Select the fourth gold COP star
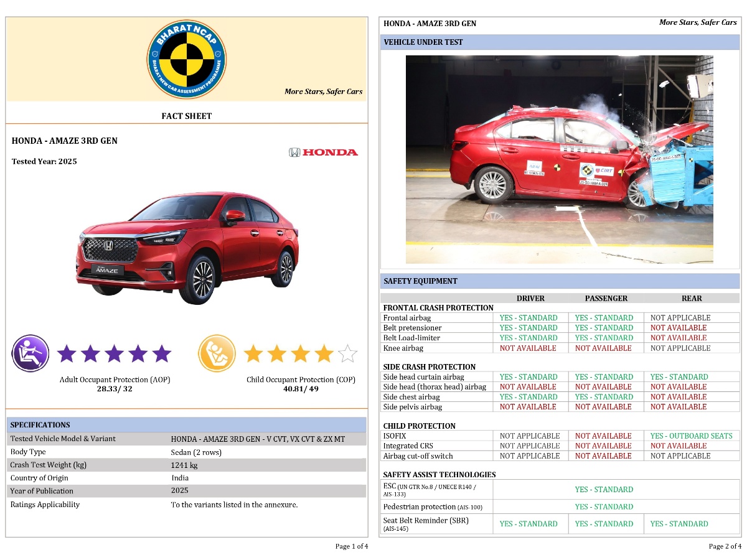Viewport: 747px width, 560px height. tap(324, 353)
